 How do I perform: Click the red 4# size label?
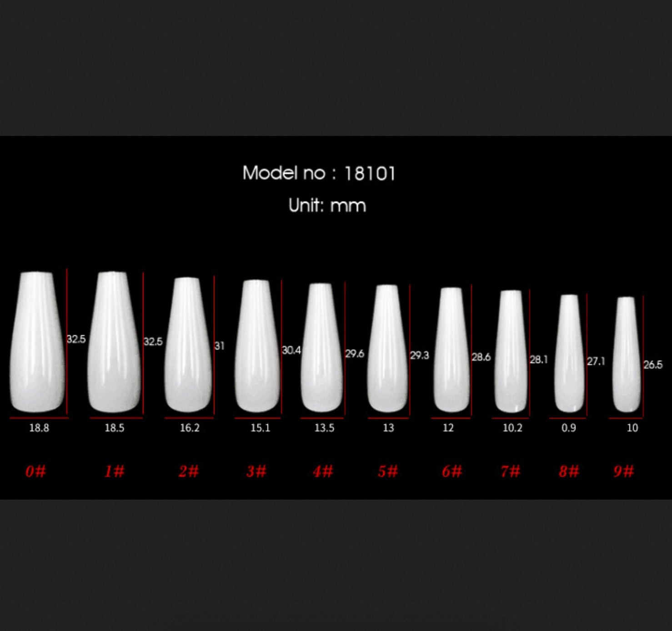tap(323, 471)
